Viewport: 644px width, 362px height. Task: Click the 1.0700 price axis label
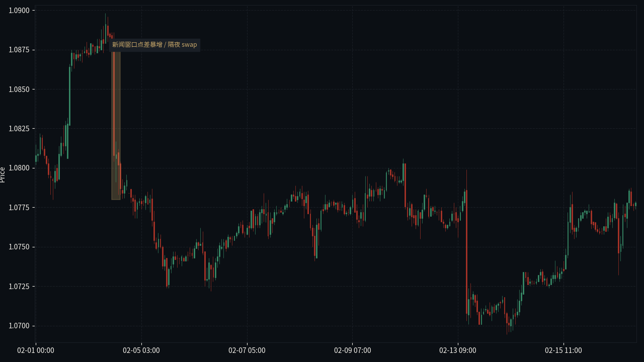[x=19, y=326]
